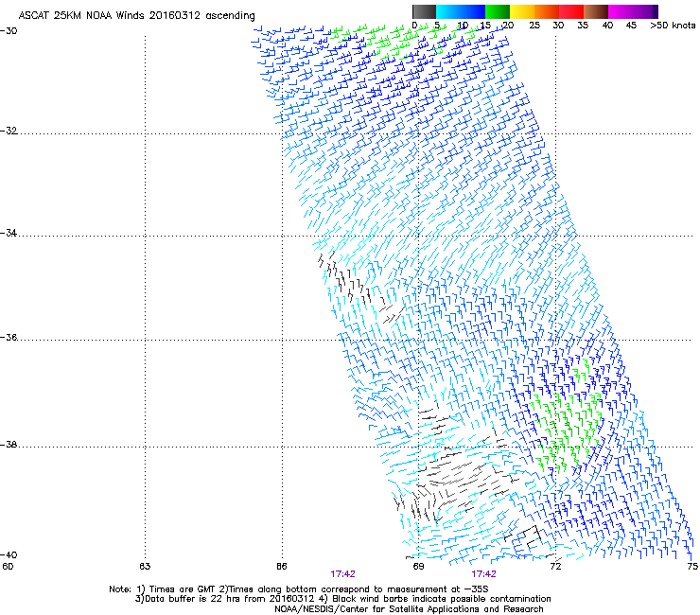This screenshot has height=615, width=700.
Task: Click the purple 17:42 time label near longitude 70
Action: point(483,574)
